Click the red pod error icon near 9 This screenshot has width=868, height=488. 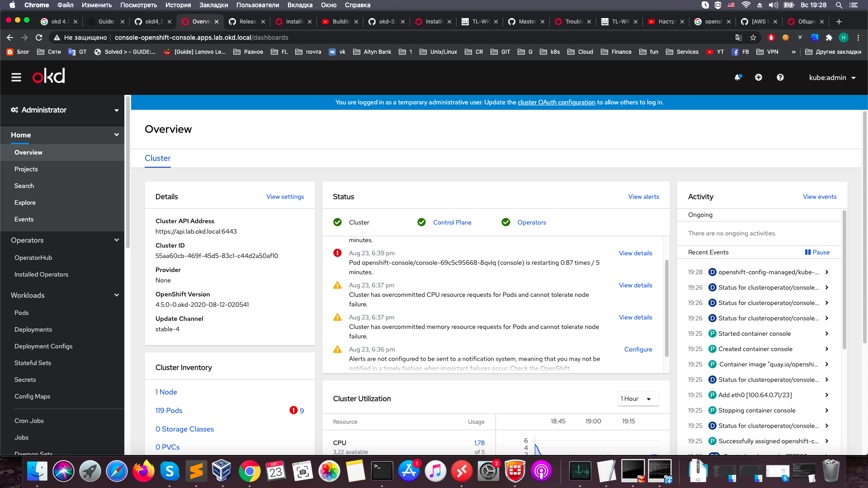click(x=293, y=410)
